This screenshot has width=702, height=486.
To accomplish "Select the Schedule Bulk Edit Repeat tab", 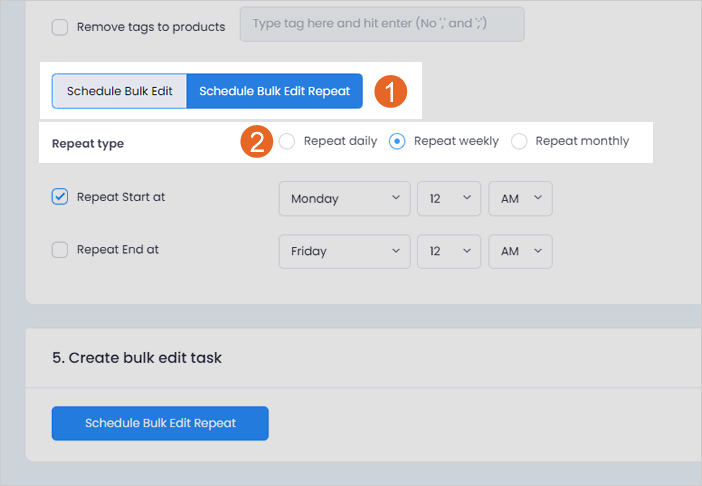I will 274,91.
